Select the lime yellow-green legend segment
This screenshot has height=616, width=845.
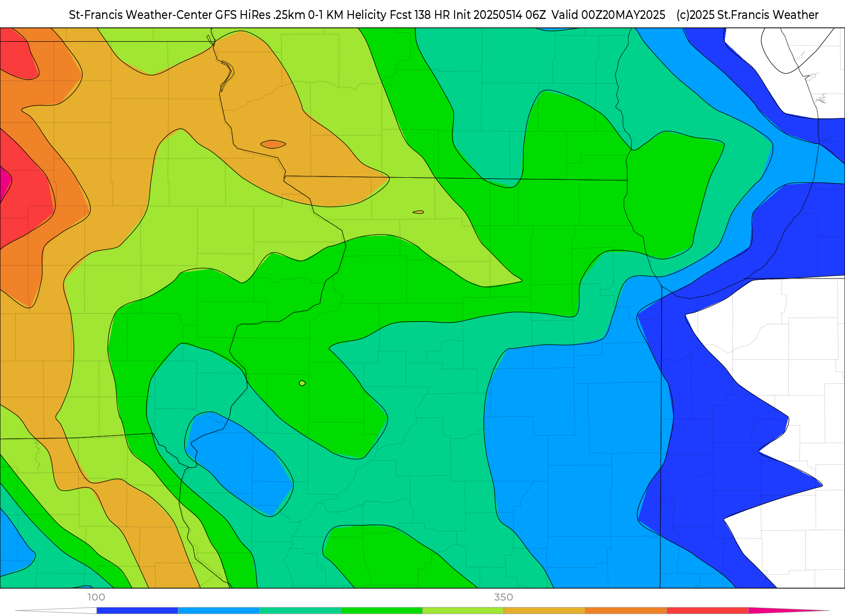click(463, 611)
